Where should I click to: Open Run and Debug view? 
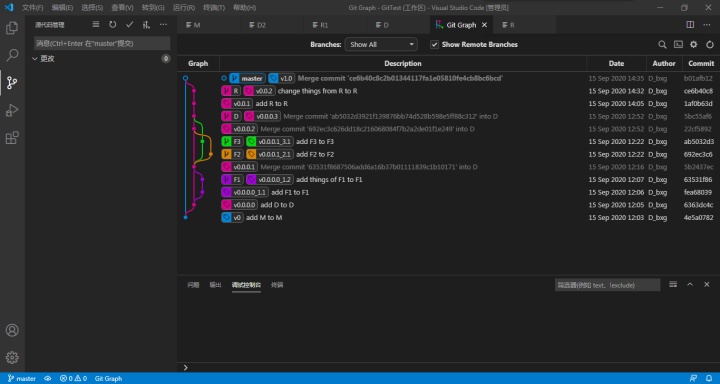pos(12,110)
